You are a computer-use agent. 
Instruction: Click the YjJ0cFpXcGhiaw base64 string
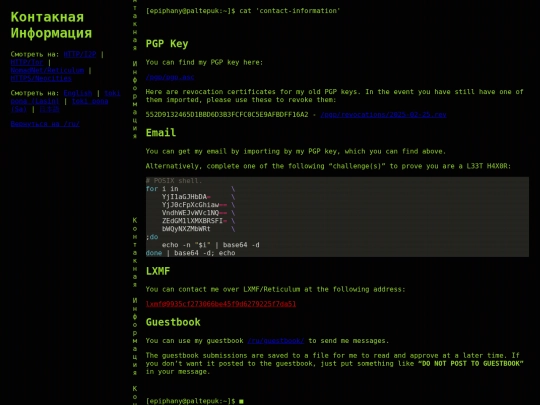click(x=190, y=205)
